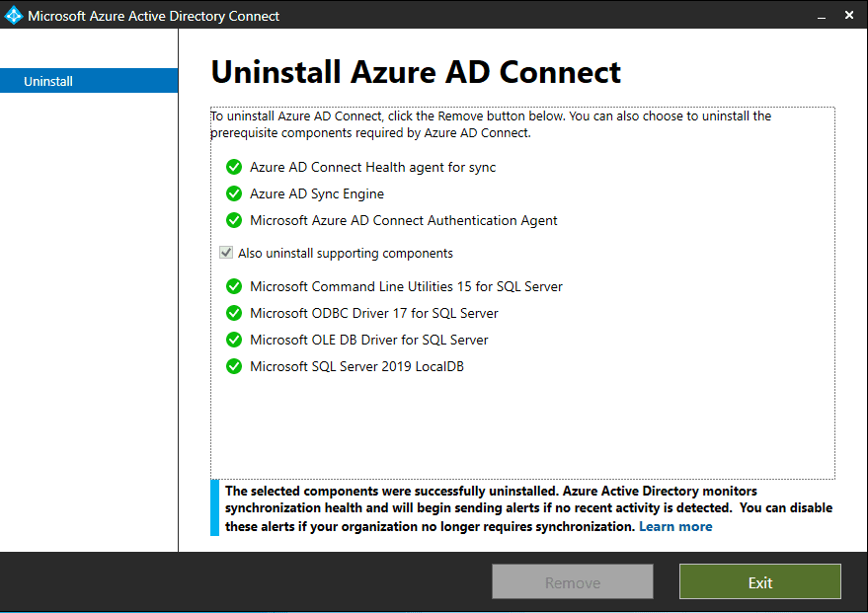
Task: Click the Microsoft Azure Active Directory Connect title
Action: (x=153, y=16)
